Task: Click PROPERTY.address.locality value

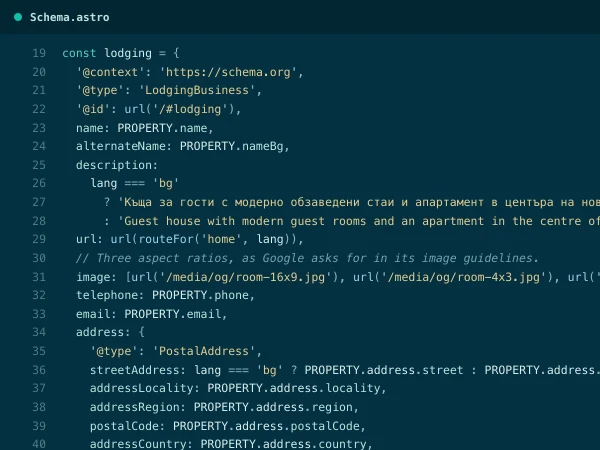Action: point(293,388)
